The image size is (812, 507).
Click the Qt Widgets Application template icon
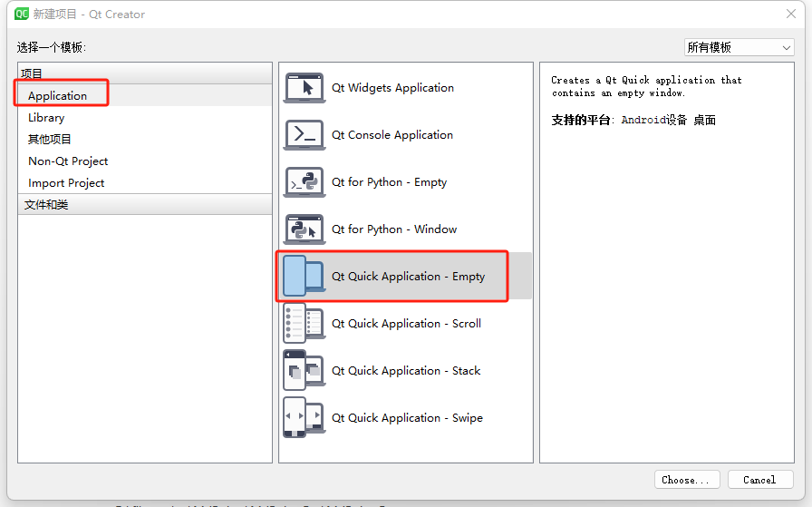(x=304, y=88)
